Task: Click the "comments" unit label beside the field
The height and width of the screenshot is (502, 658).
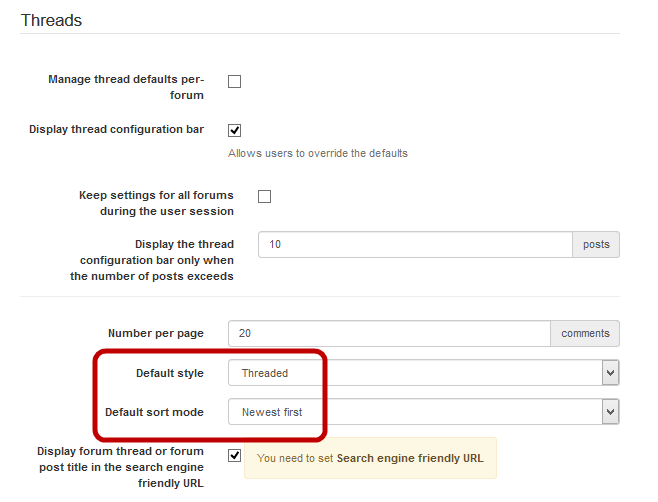Action: (584, 333)
